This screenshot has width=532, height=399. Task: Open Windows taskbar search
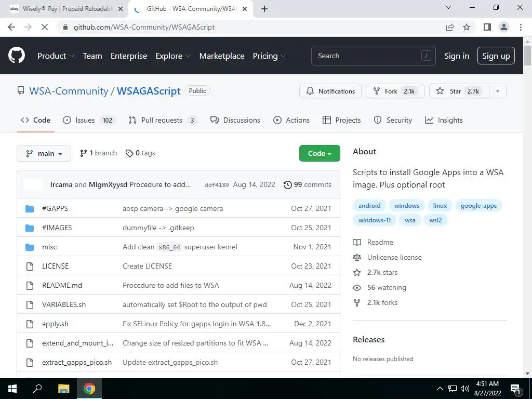[37, 389]
